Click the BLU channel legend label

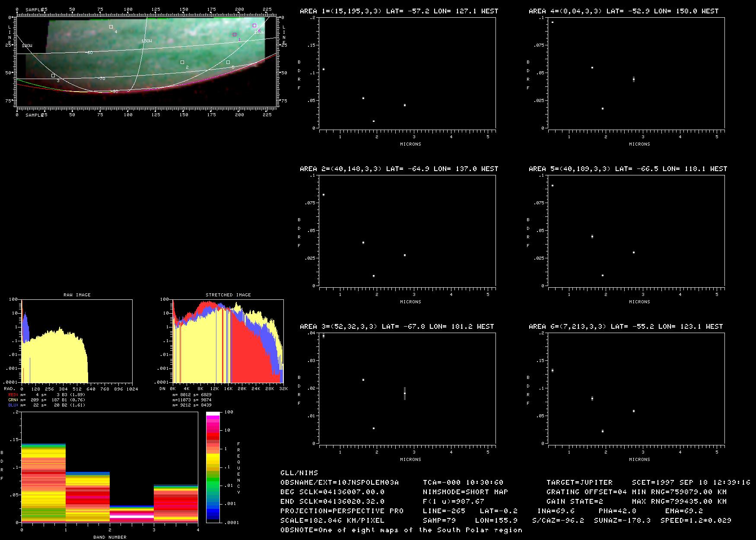pyautogui.click(x=13, y=405)
